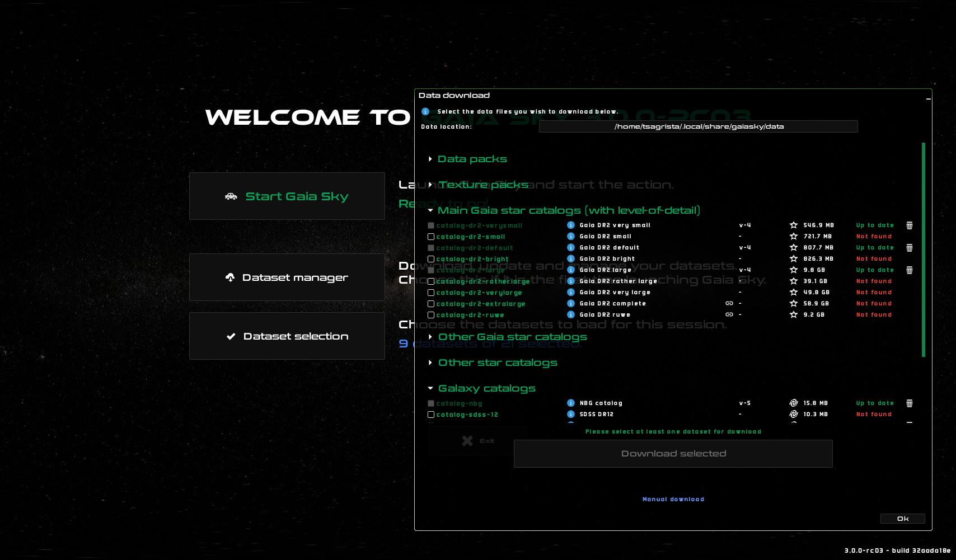Click the data location path field
The image size is (956, 560).
point(699,126)
